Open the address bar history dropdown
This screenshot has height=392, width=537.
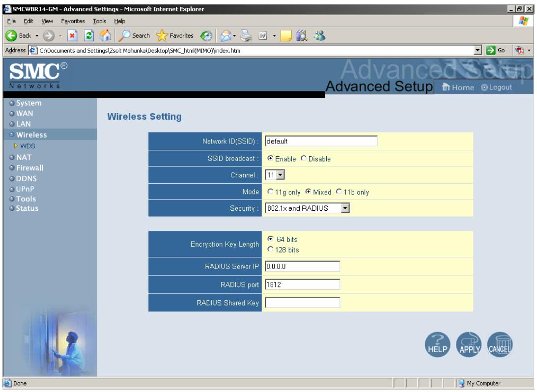478,50
